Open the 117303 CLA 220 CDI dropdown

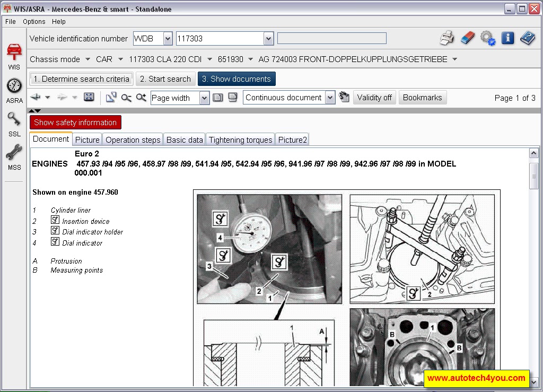pyautogui.click(x=209, y=59)
